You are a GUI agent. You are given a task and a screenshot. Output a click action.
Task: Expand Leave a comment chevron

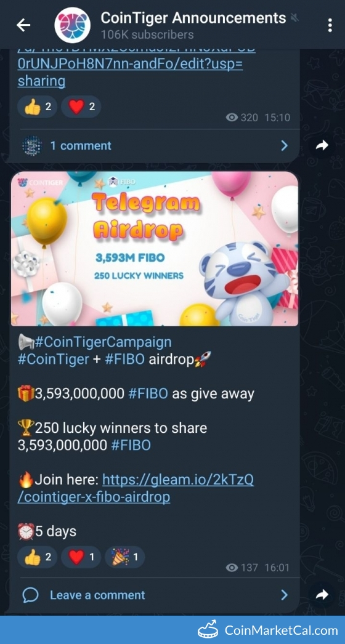tap(284, 595)
